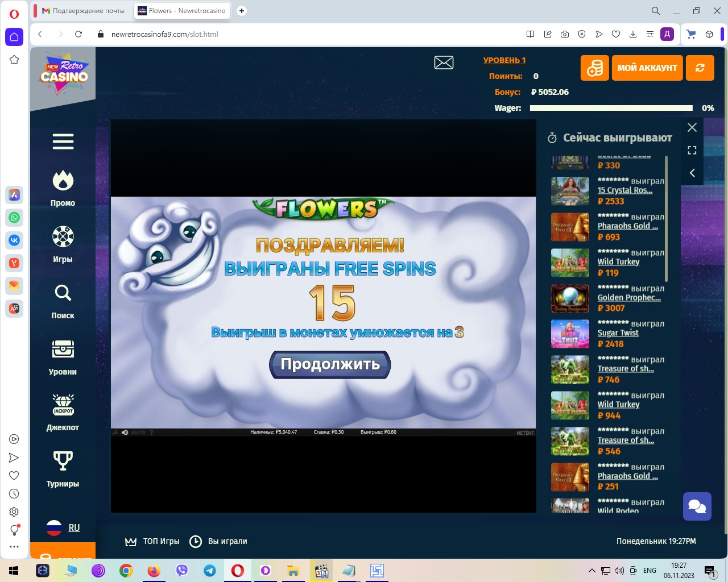Open WhatsApp in Opera sidebar
This screenshot has width=728, height=582.
pos(14,218)
